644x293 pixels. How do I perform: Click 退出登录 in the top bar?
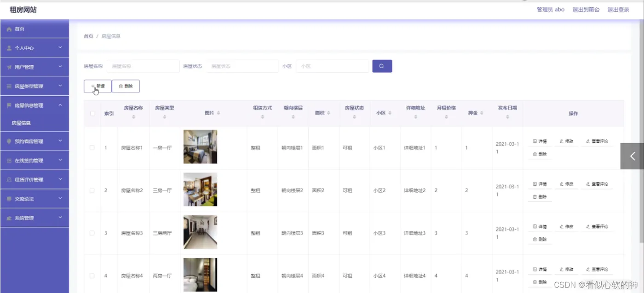point(618,10)
